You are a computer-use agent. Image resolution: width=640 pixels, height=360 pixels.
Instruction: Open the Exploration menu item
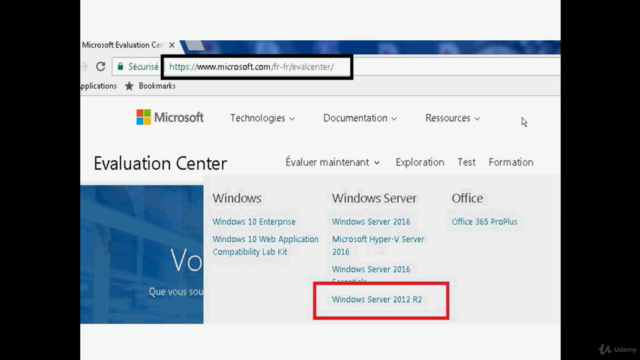click(x=420, y=162)
